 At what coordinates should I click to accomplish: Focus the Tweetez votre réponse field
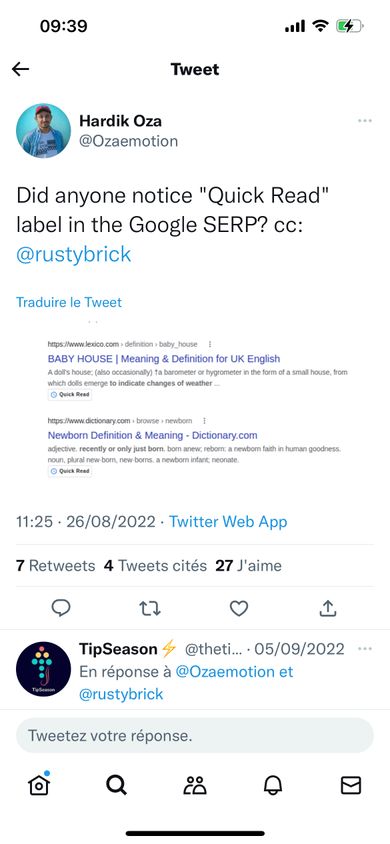tap(195, 735)
